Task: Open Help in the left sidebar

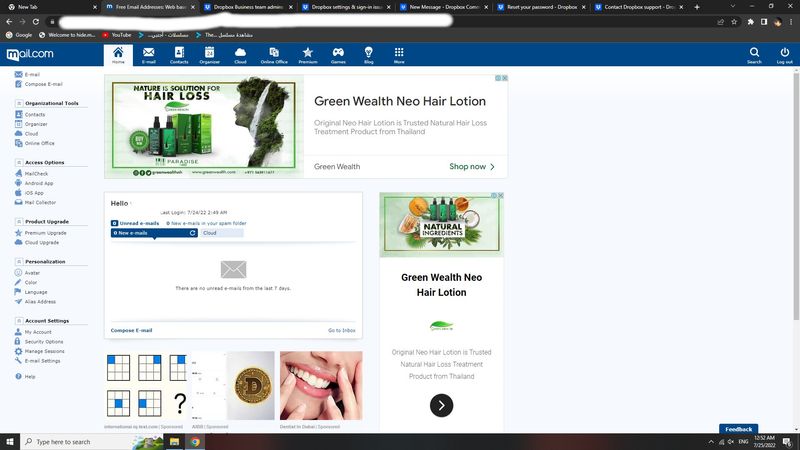Action: click(26, 377)
